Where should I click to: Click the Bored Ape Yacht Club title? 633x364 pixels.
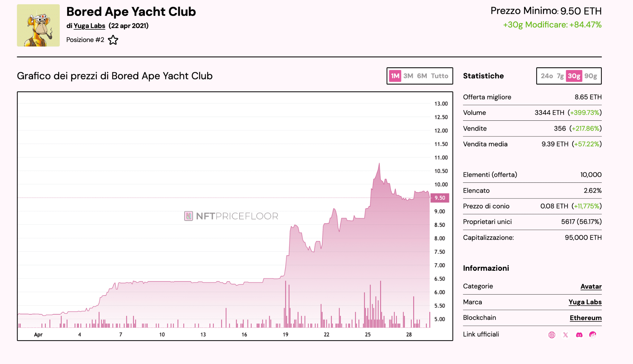(131, 12)
